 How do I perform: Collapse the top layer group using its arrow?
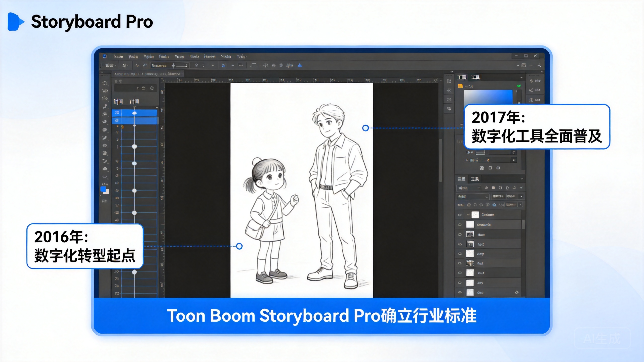click(x=468, y=215)
